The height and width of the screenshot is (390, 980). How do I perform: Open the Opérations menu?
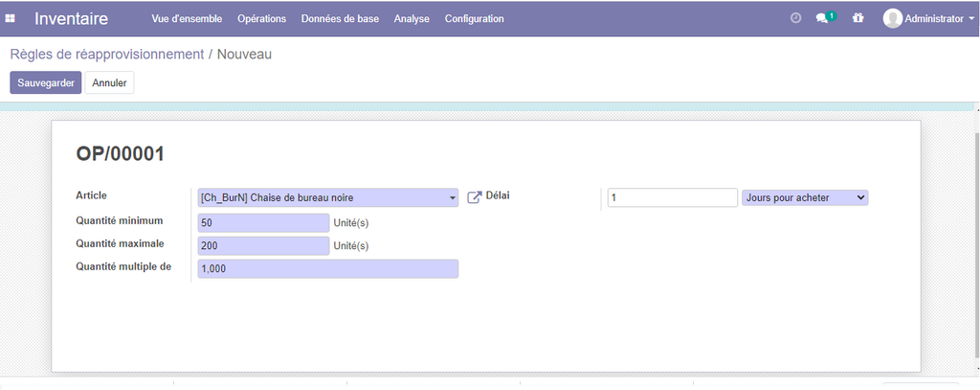[261, 18]
